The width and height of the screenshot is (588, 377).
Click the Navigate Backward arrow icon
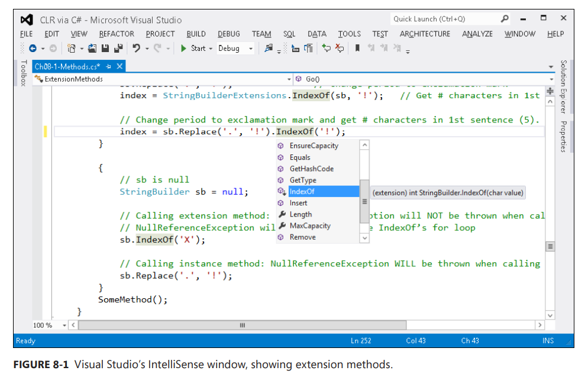tap(33, 49)
